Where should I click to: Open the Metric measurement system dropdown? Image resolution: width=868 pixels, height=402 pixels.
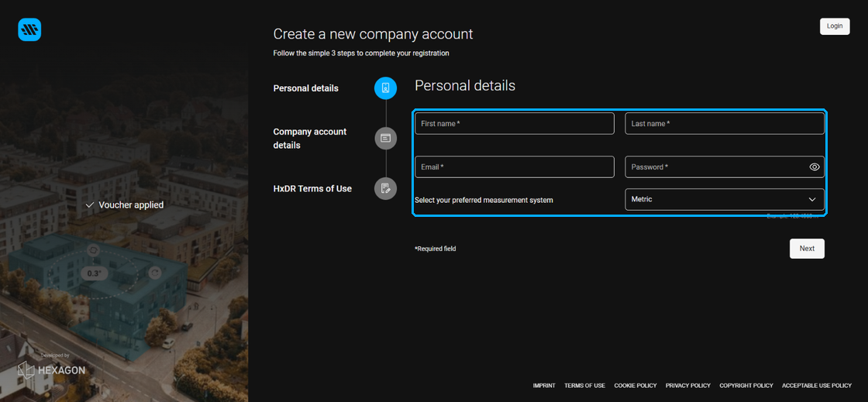click(x=725, y=199)
